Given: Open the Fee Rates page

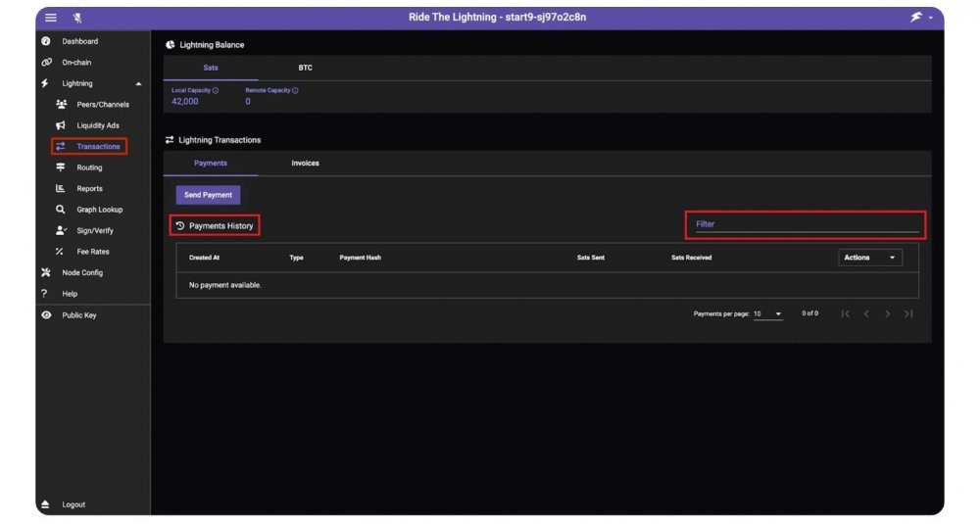Looking at the screenshot, I should pos(93,252).
